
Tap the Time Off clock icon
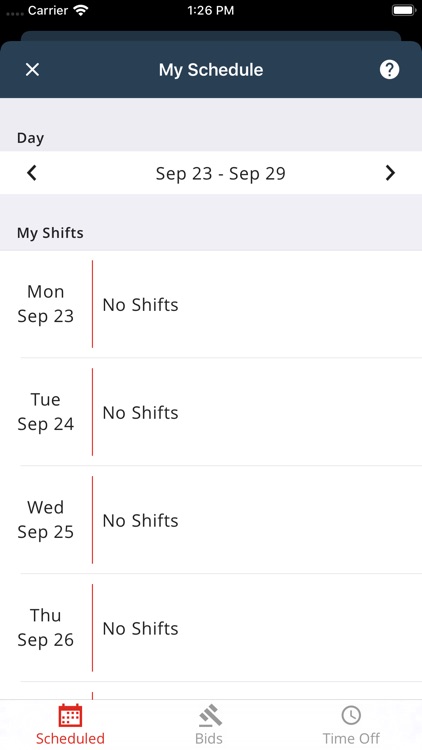(x=351, y=716)
